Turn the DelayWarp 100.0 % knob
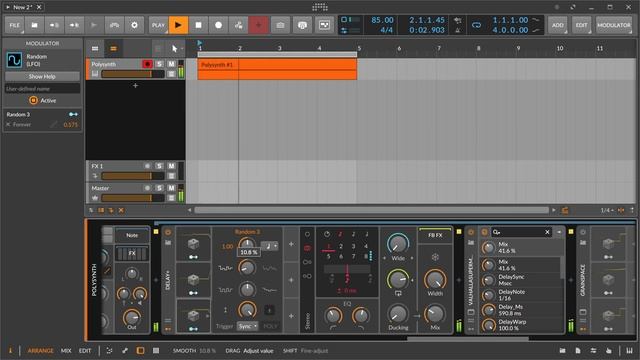The image size is (640, 360). tap(489, 325)
